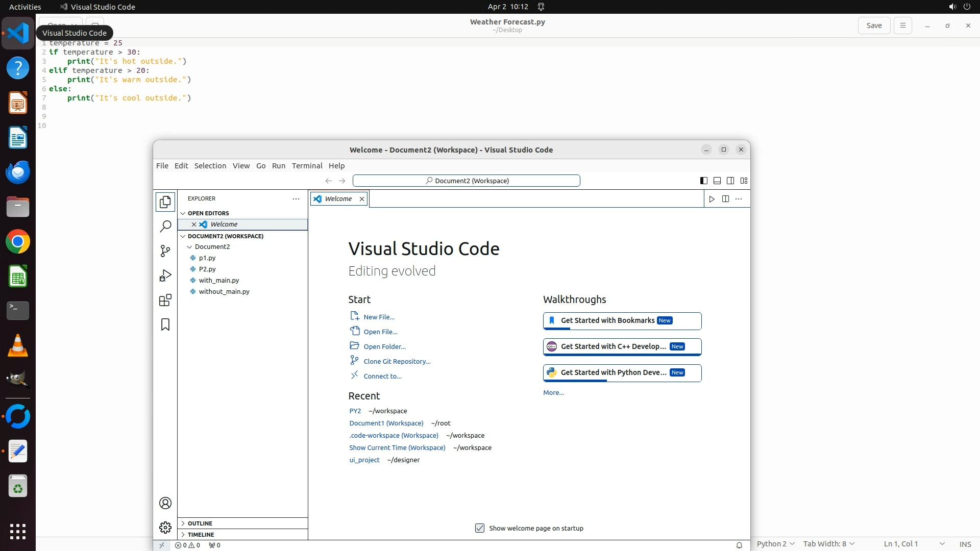This screenshot has height=551, width=980.
Task: Open the Manage gear settings icon
Action: 165,527
